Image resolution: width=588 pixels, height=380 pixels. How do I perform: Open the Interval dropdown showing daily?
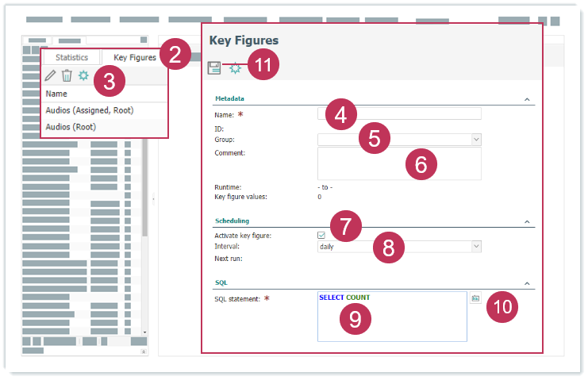click(475, 247)
